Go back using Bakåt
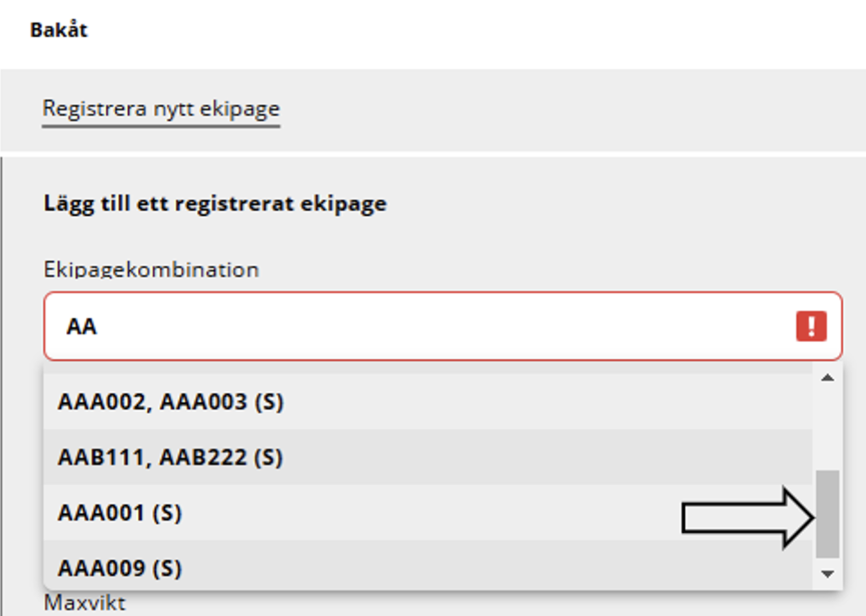The height and width of the screenshot is (616, 866). [59, 30]
